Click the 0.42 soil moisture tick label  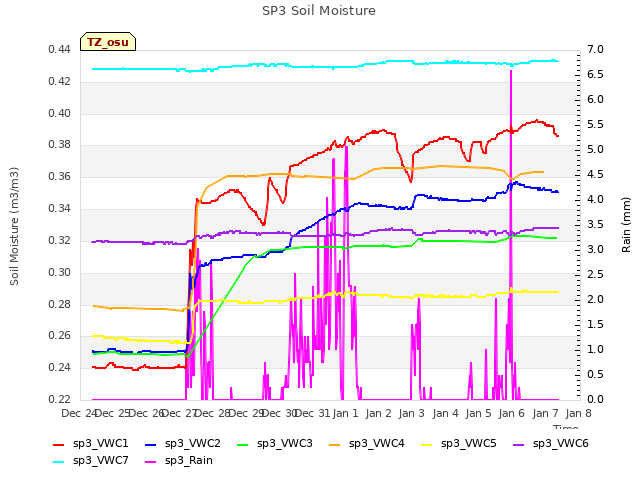point(59,82)
